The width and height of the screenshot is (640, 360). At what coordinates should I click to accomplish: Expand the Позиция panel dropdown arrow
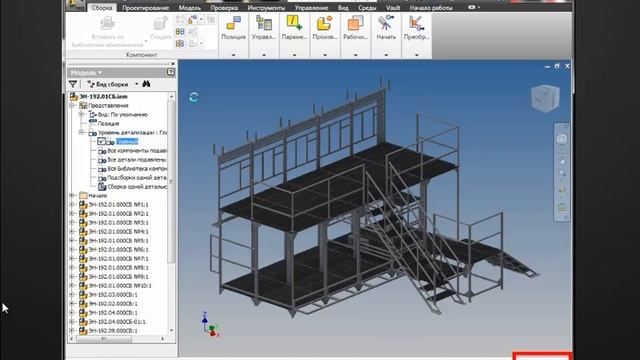233,55
